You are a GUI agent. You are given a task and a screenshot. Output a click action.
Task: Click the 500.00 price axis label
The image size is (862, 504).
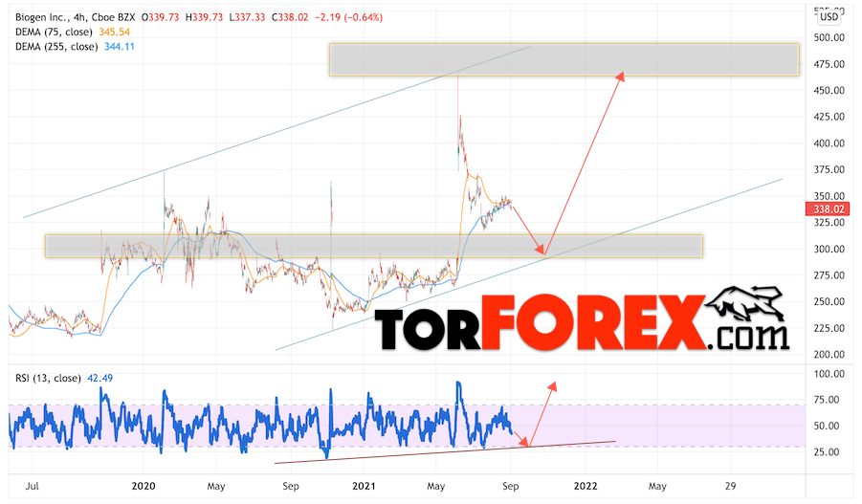coord(829,37)
